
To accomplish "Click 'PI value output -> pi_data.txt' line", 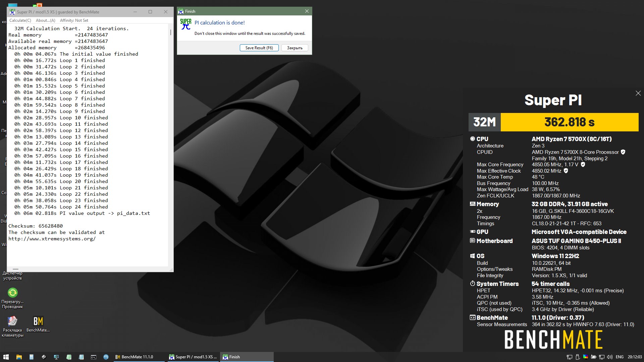I will [x=105, y=213].
